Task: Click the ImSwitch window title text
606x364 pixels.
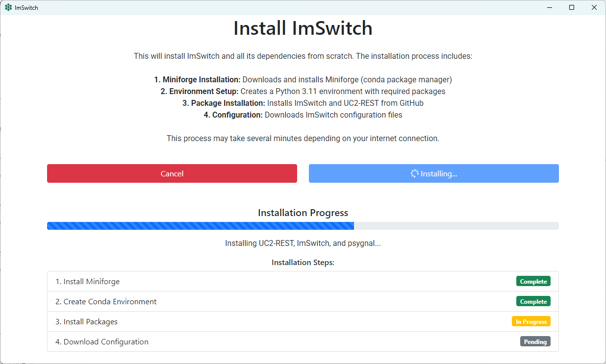Action: [26, 7]
